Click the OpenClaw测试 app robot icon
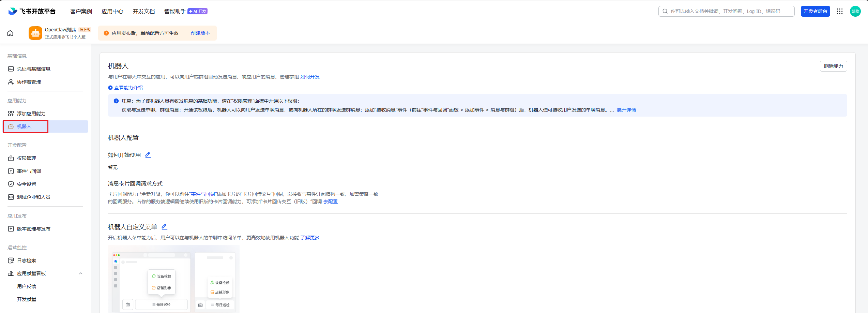Image resolution: width=868 pixels, height=313 pixels. tap(35, 33)
